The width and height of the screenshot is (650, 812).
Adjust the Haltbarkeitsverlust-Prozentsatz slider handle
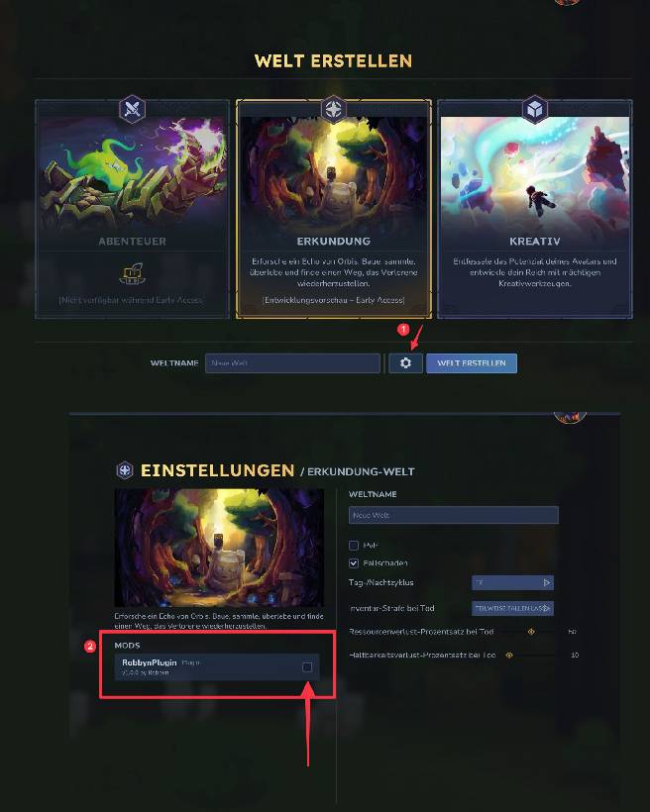coord(509,656)
